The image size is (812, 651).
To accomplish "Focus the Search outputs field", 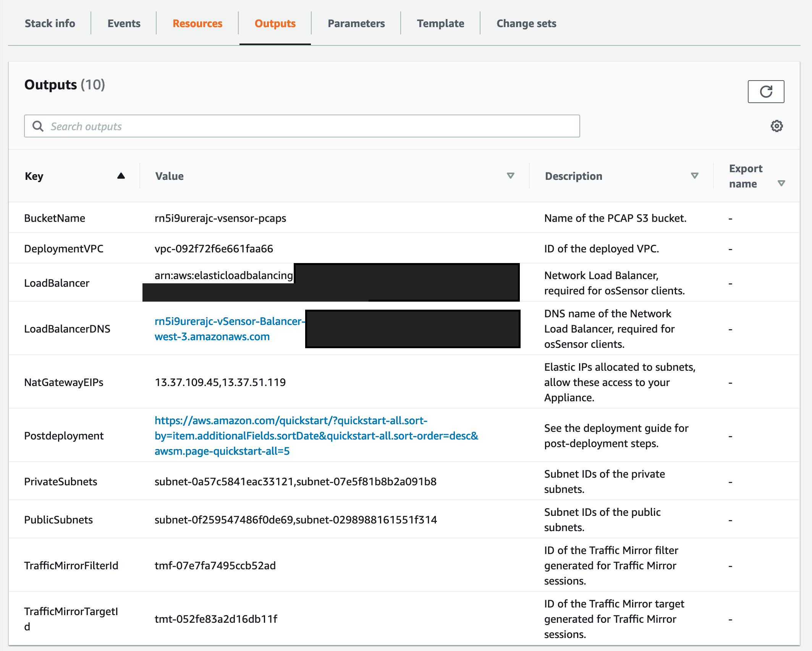I will click(302, 126).
